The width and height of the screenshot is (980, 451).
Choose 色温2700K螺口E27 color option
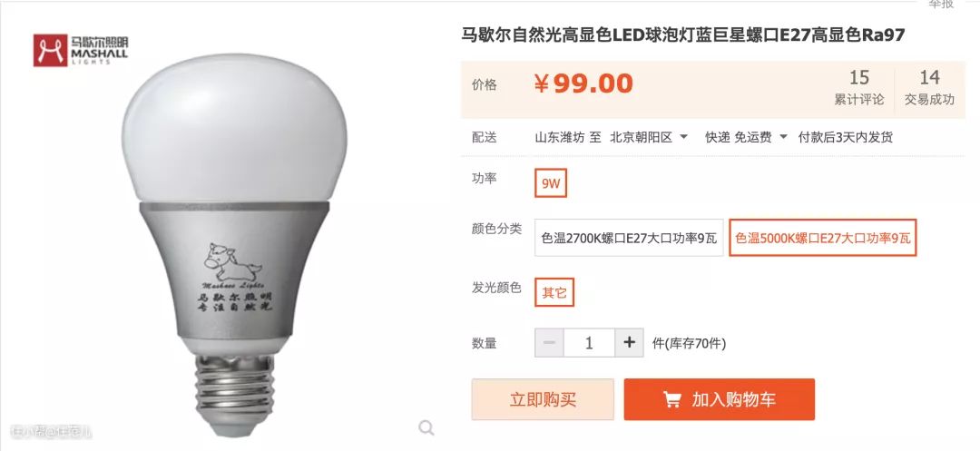tap(629, 238)
